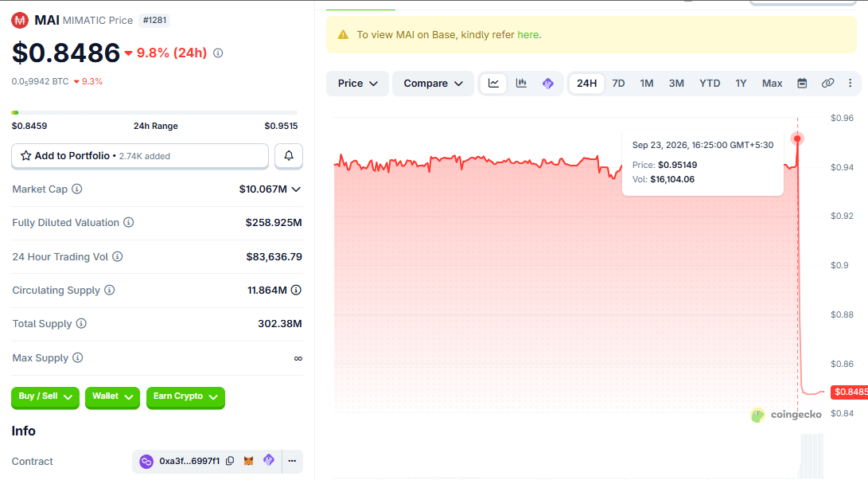The image size is (868, 480).
Task: Show Total Supply info icon
Action: point(81,323)
